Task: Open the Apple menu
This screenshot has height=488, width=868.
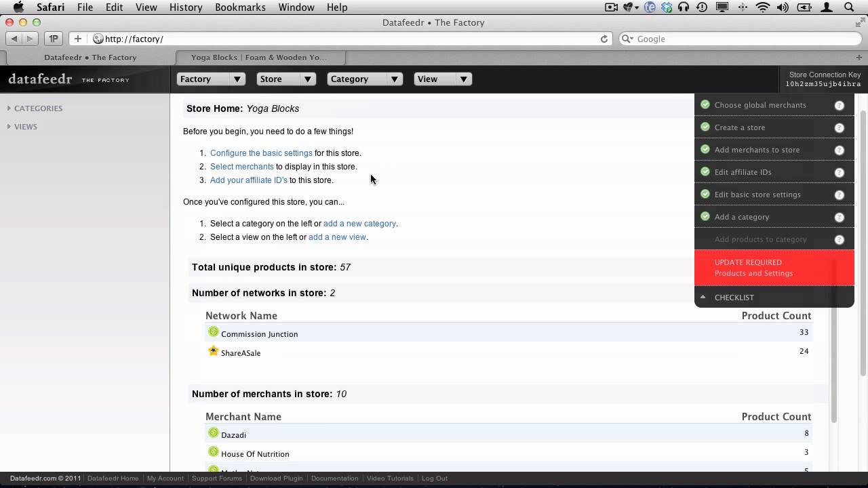Action: point(18,7)
